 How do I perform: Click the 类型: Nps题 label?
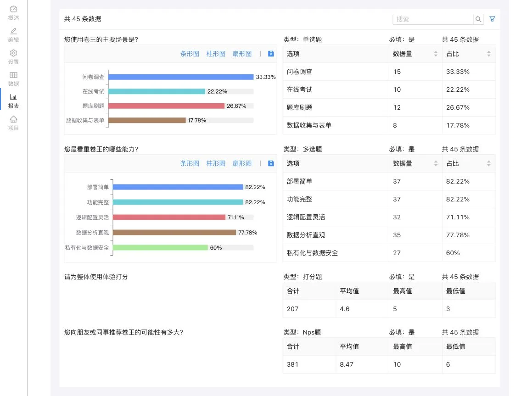302,332
